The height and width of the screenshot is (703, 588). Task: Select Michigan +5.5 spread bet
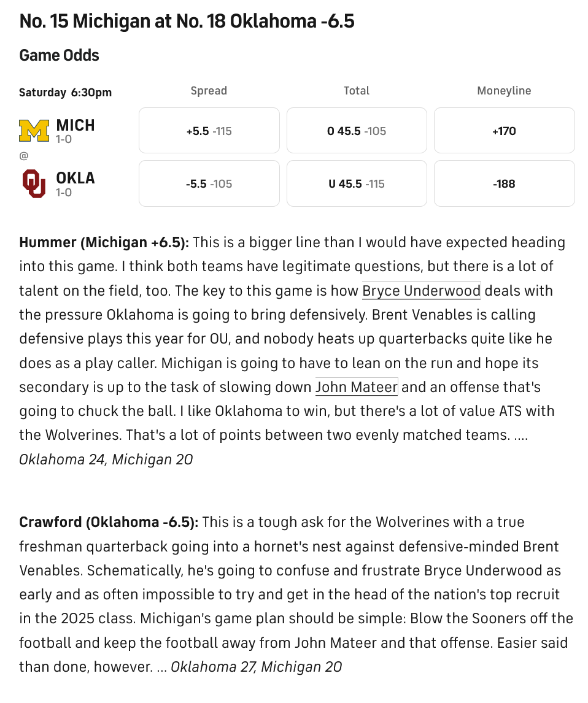pyautogui.click(x=209, y=131)
